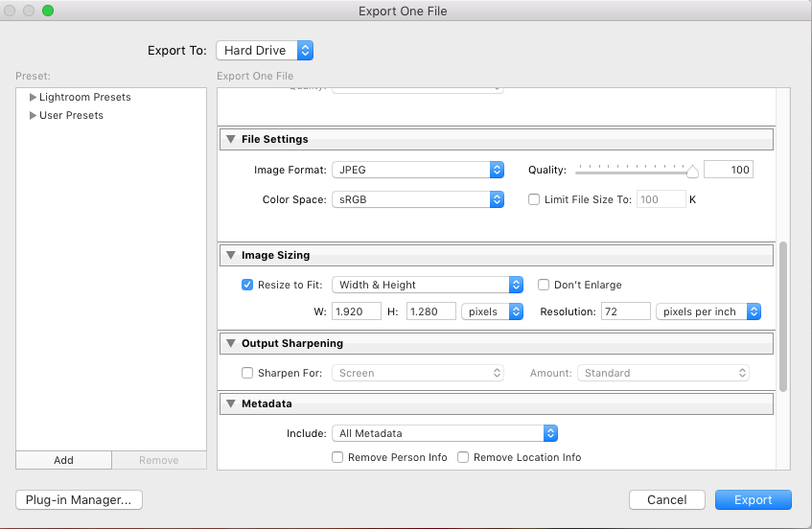The width and height of the screenshot is (812, 529).
Task: Click the Quality slider handle
Action: tap(692, 172)
